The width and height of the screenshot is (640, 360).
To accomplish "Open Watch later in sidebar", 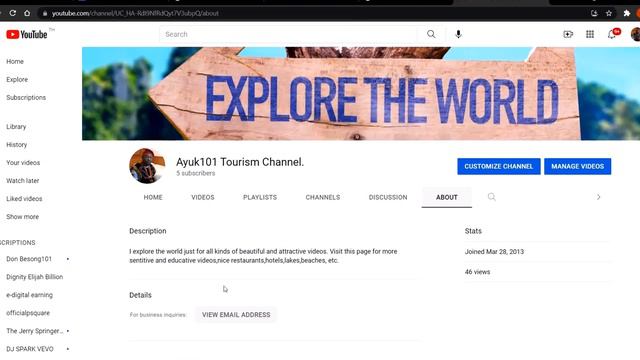I will tap(23, 180).
